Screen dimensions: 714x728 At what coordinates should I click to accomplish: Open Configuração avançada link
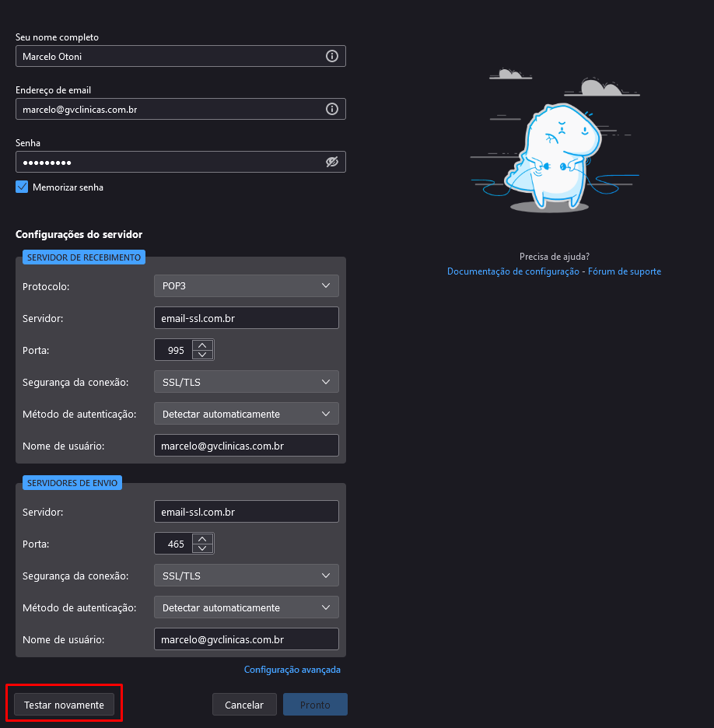(x=292, y=670)
